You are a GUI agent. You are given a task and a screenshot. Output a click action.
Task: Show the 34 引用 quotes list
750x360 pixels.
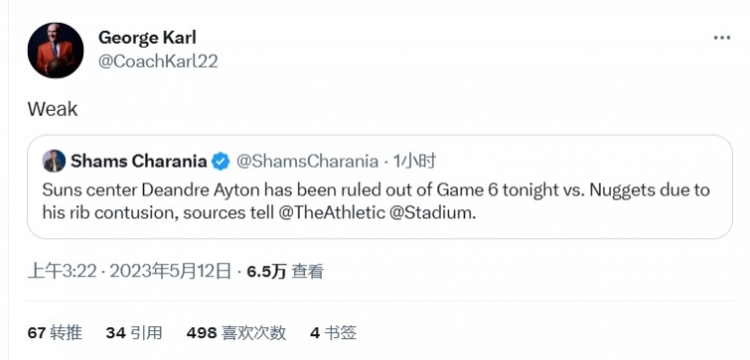pos(134,332)
